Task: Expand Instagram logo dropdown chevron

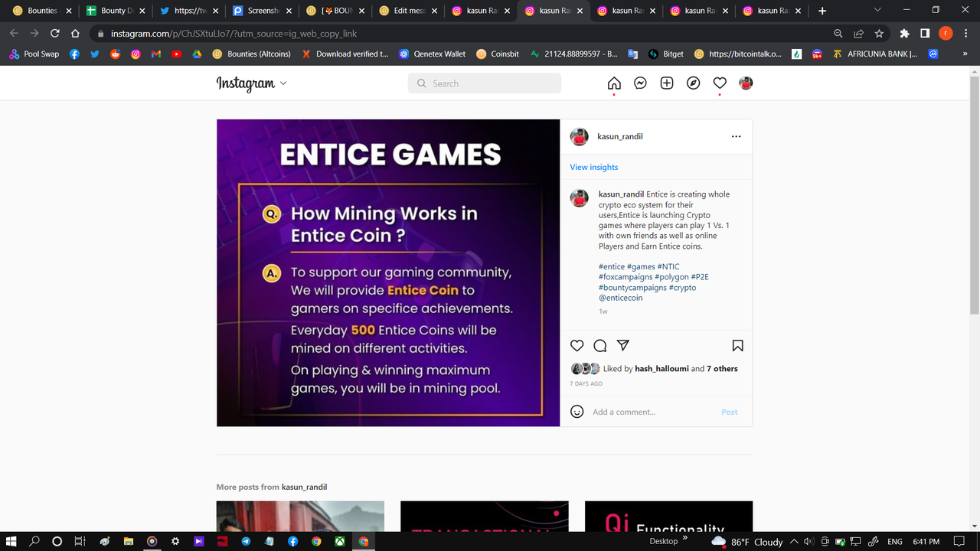Action: pyautogui.click(x=283, y=83)
